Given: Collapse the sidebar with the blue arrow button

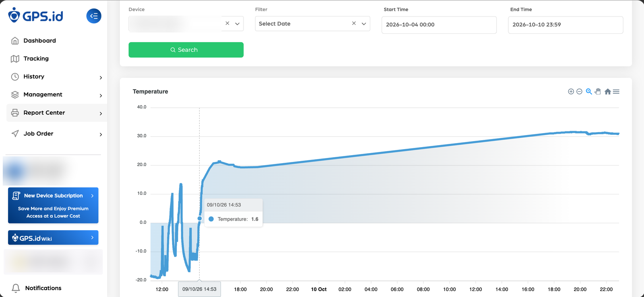Looking at the screenshot, I should click(x=94, y=16).
